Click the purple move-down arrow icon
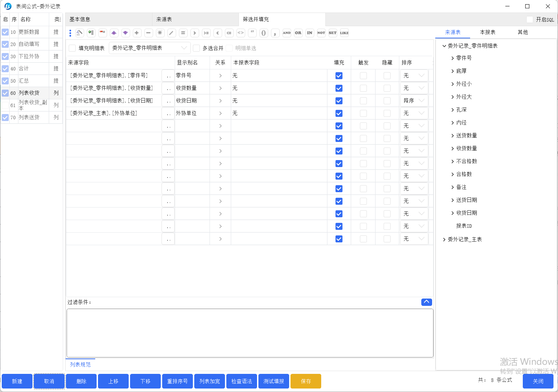 (125, 33)
